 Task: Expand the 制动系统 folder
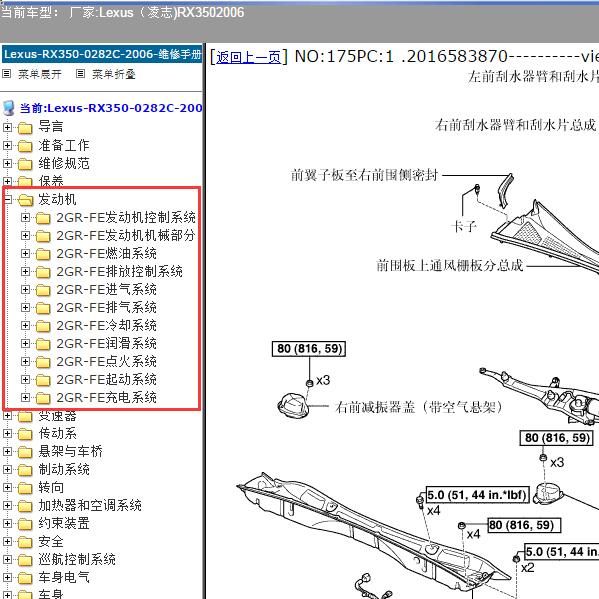point(7,469)
